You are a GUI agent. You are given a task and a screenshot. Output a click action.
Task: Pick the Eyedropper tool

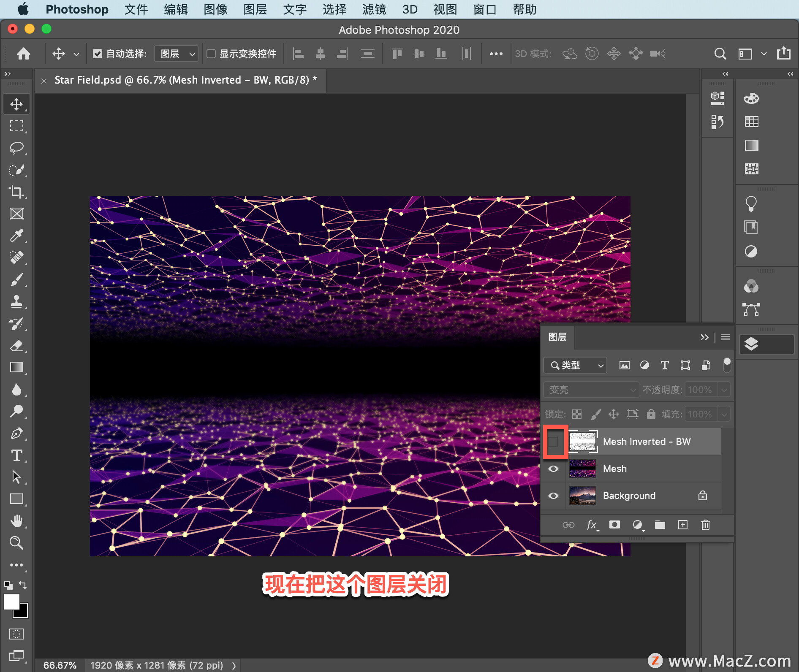point(16,236)
